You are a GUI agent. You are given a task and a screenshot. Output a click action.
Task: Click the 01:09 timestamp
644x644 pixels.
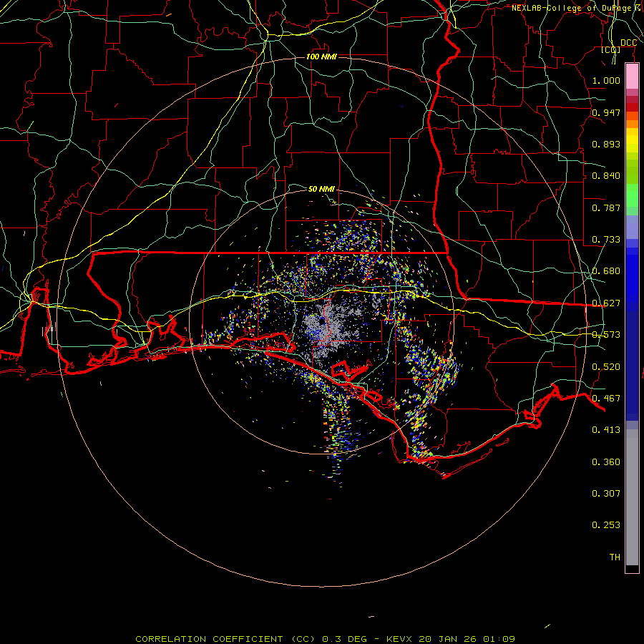(x=499, y=639)
